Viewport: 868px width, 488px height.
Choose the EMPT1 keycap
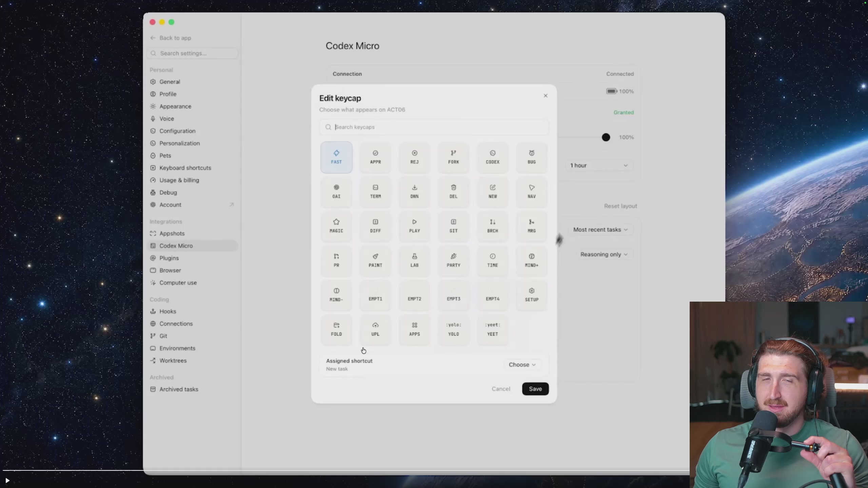(375, 295)
